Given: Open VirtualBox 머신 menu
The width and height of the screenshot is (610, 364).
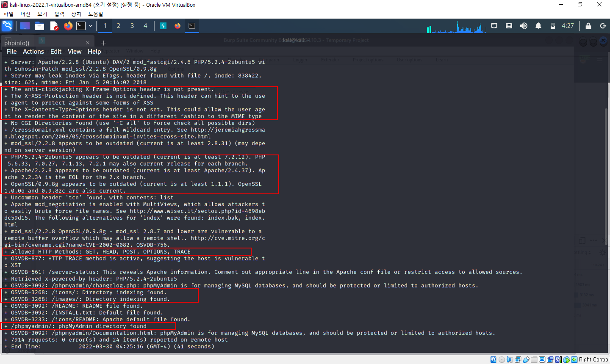Looking at the screenshot, I should (25, 14).
